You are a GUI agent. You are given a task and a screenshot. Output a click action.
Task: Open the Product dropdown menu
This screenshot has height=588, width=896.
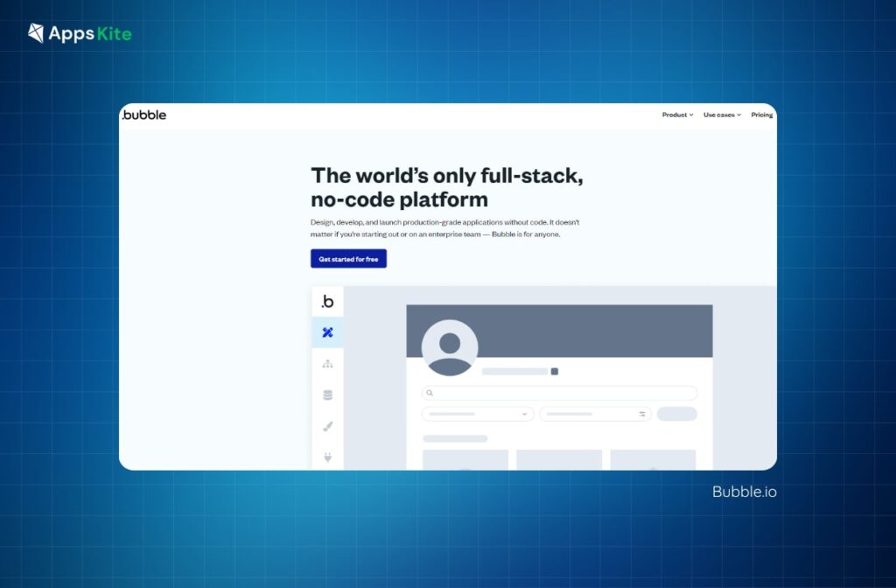678,115
